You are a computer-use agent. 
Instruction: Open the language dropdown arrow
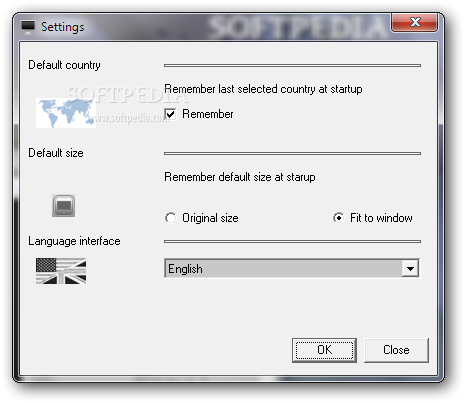pos(410,269)
